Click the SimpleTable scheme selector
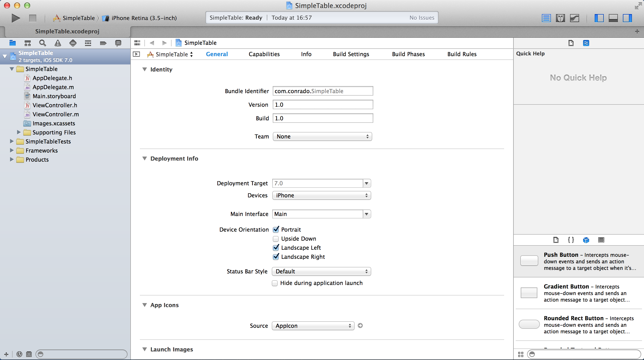 point(74,18)
